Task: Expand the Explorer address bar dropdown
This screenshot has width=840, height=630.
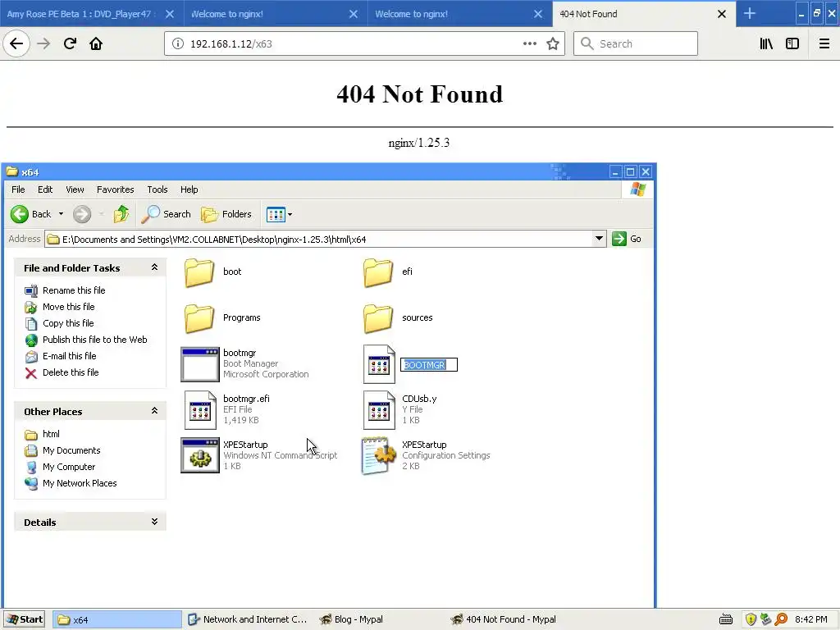Action: click(x=599, y=239)
